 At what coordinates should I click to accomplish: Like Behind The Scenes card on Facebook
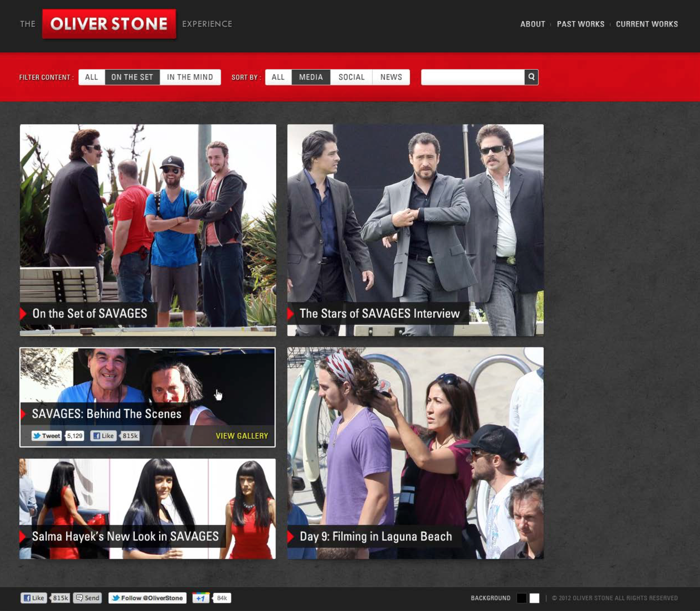click(104, 436)
